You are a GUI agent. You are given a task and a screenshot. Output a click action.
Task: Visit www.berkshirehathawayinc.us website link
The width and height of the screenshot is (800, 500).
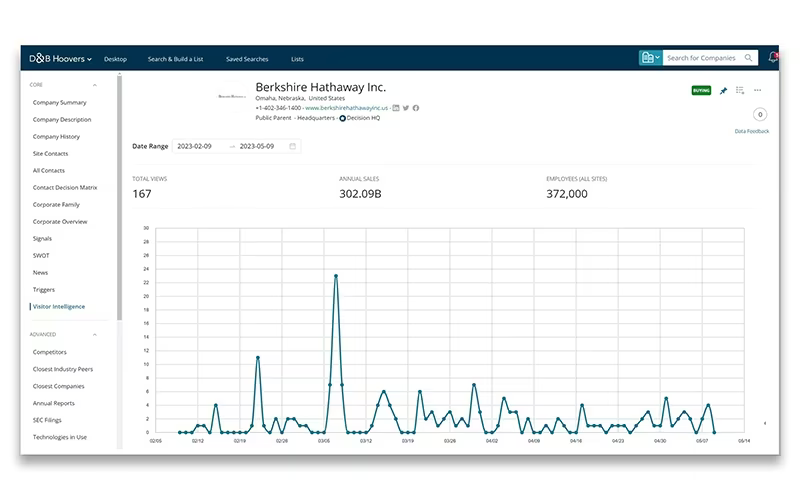pyautogui.click(x=346, y=108)
